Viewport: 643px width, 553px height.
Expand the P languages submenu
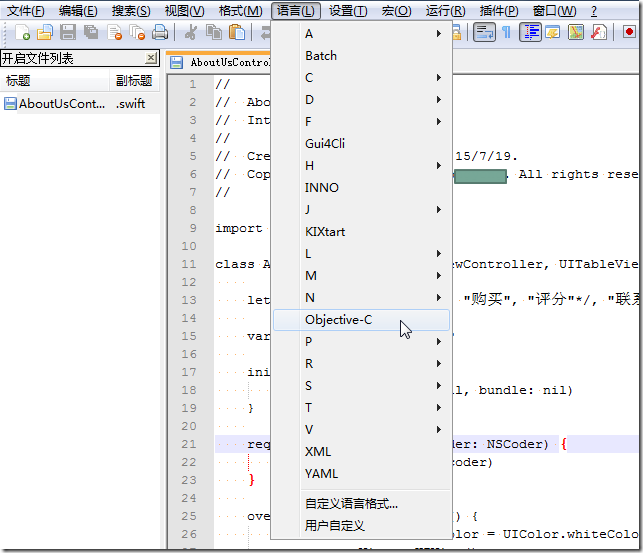point(361,341)
